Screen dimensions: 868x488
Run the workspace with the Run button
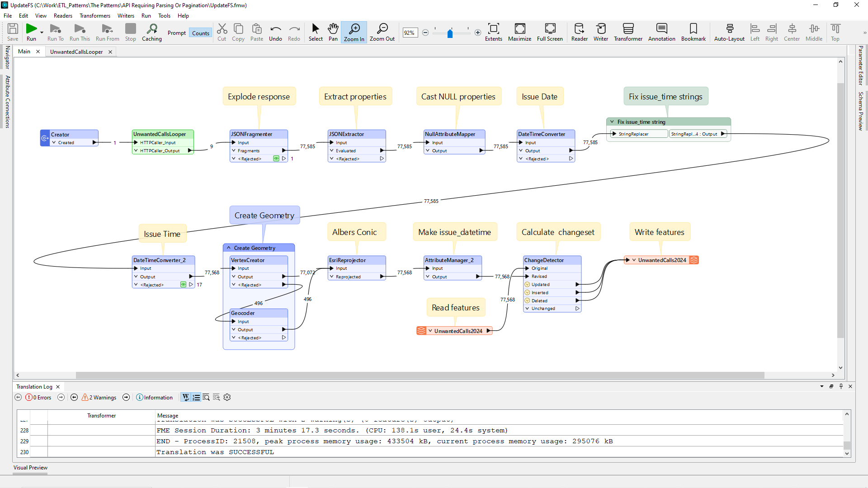coord(31,29)
